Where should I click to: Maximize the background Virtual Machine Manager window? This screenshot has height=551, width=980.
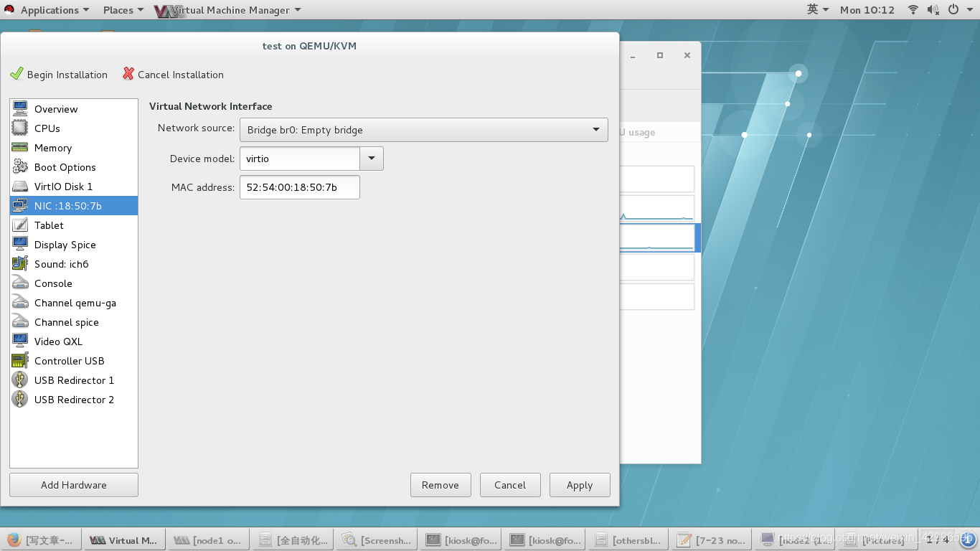pyautogui.click(x=660, y=55)
